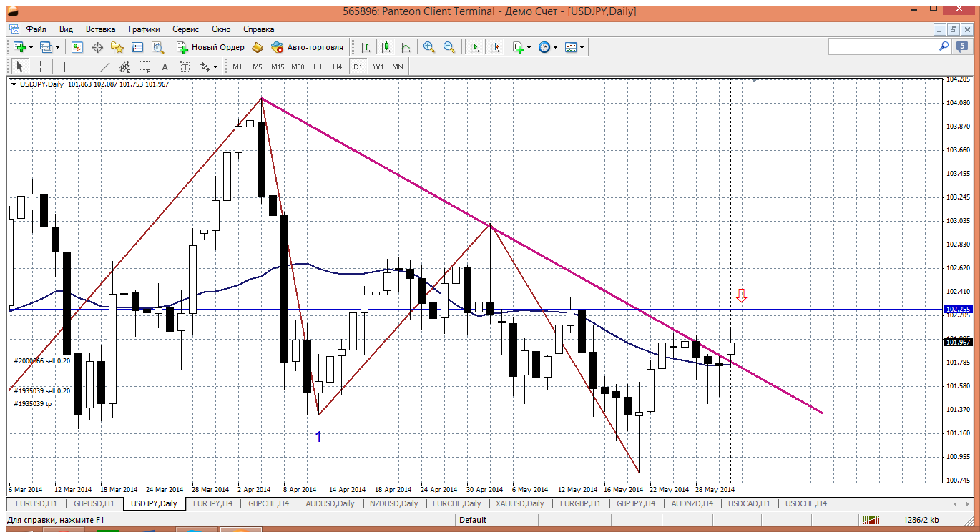Toggle the Авто-торговля button
Image resolution: width=980 pixels, height=532 pixels.
[308, 47]
